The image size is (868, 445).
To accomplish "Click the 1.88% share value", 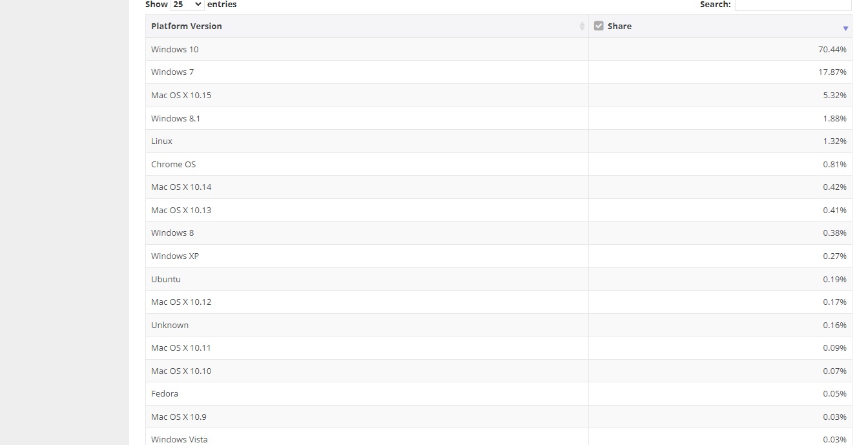I will coord(834,118).
